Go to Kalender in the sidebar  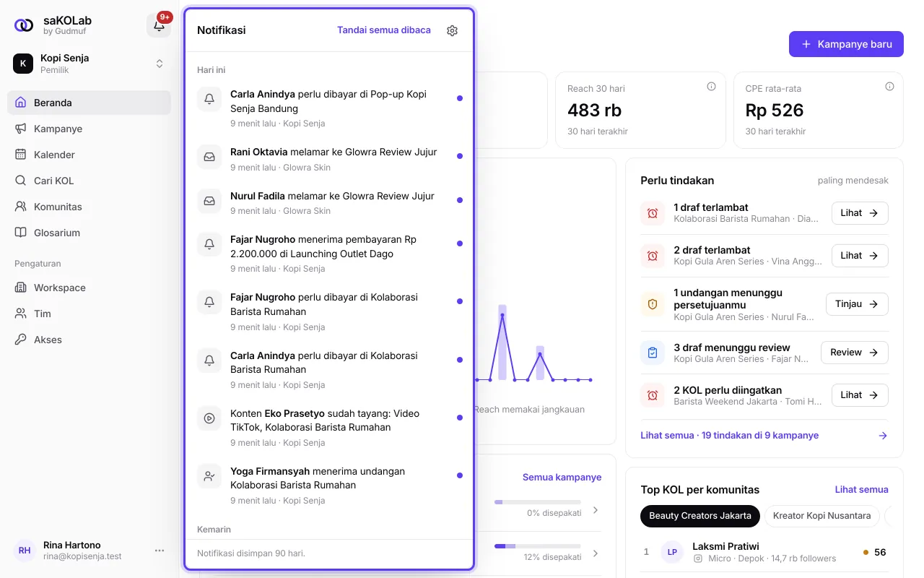point(89,155)
